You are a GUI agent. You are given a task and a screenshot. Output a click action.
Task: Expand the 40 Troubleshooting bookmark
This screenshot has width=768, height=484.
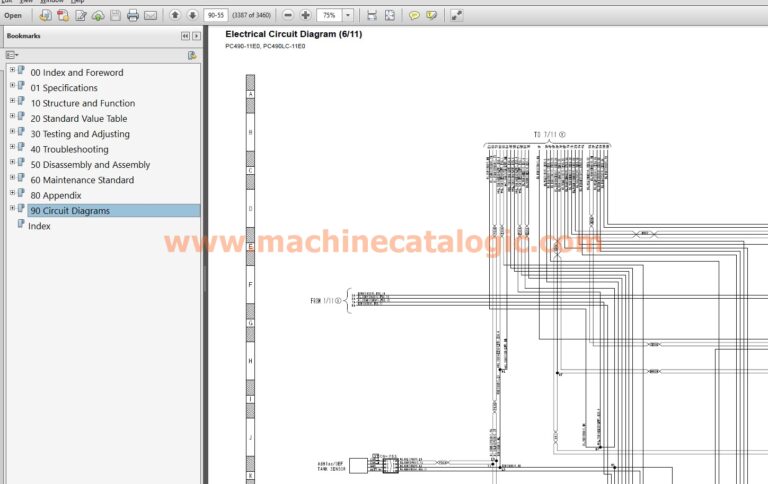(12, 146)
